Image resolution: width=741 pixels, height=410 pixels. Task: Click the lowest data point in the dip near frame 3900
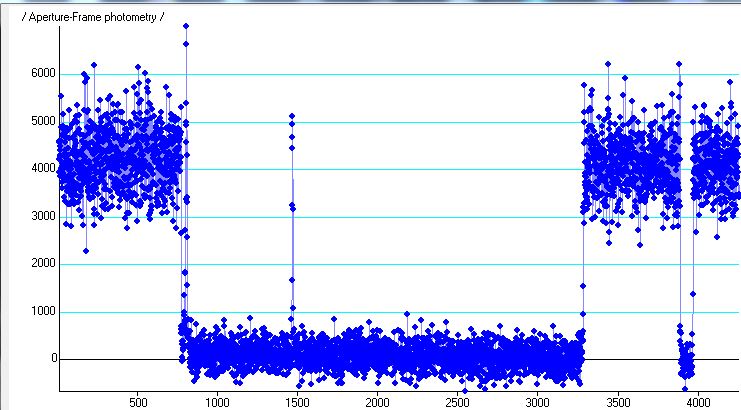pos(685,389)
